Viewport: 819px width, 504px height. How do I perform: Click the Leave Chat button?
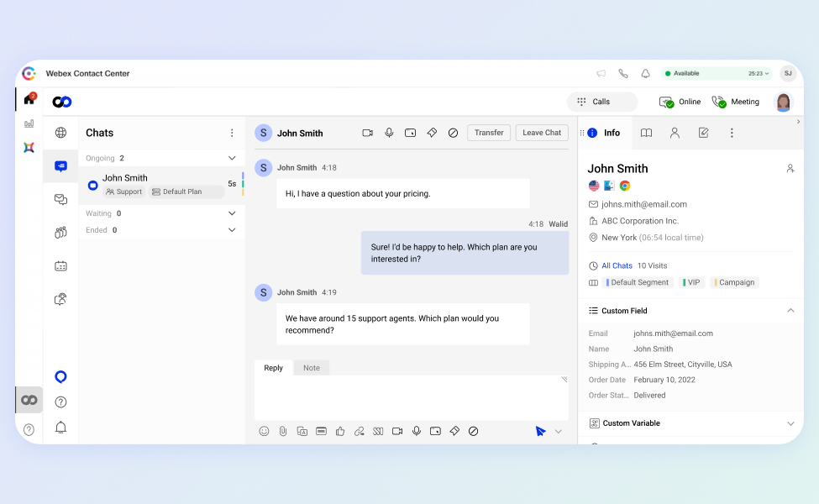[x=542, y=133]
